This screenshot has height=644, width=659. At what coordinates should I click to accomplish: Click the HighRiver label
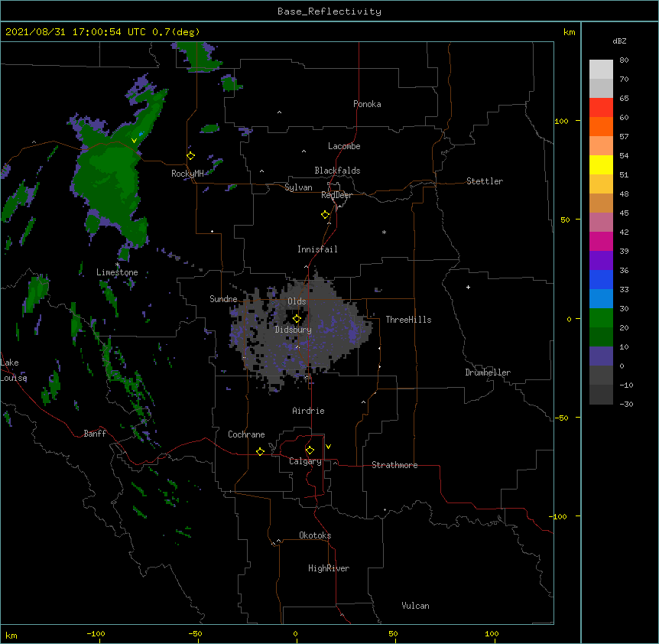tap(329, 568)
